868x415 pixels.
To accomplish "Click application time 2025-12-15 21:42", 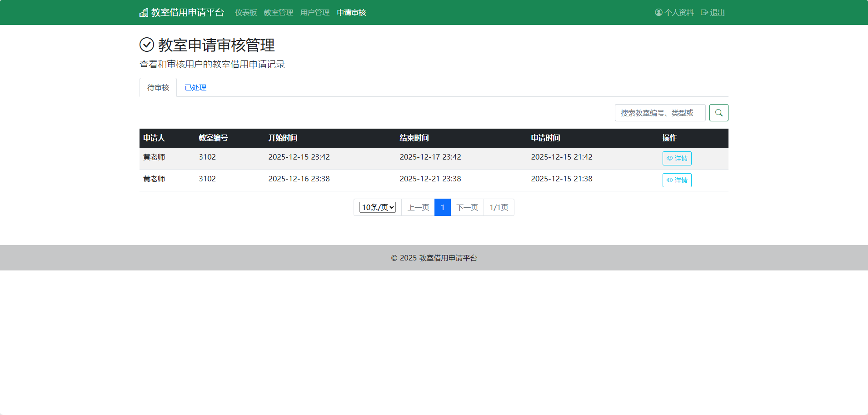I will 562,157.
